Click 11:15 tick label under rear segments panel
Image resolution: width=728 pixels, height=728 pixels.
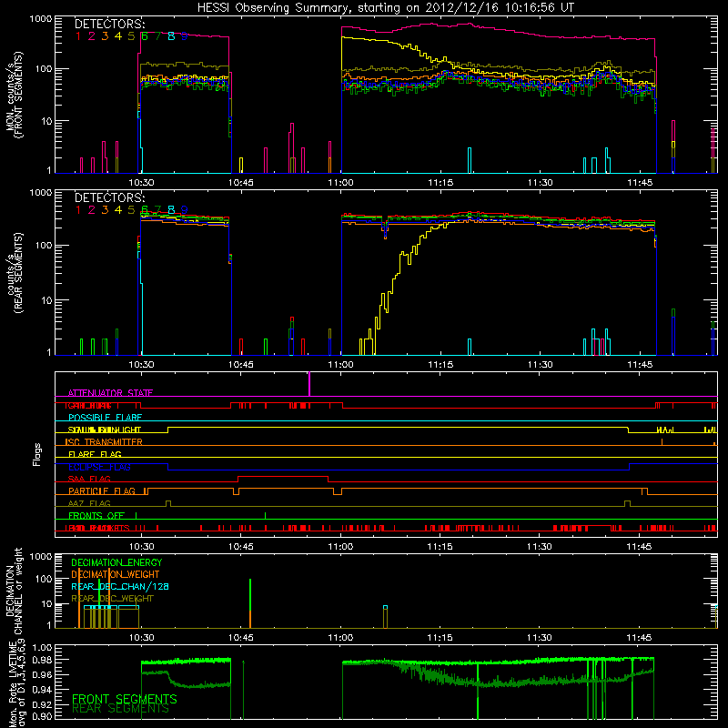pyautogui.click(x=440, y=365)
